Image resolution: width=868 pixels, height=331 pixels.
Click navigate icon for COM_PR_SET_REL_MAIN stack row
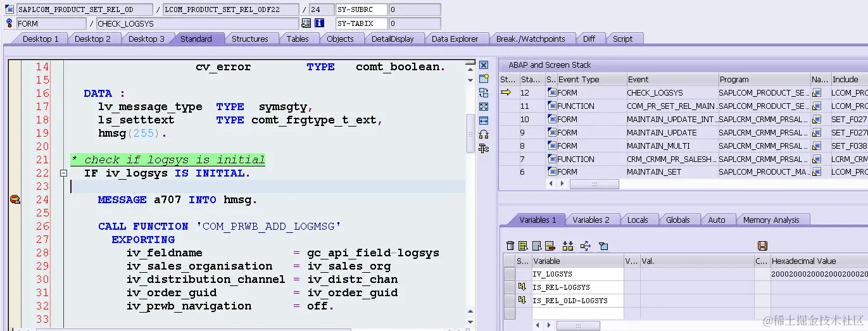coord(817,106)
